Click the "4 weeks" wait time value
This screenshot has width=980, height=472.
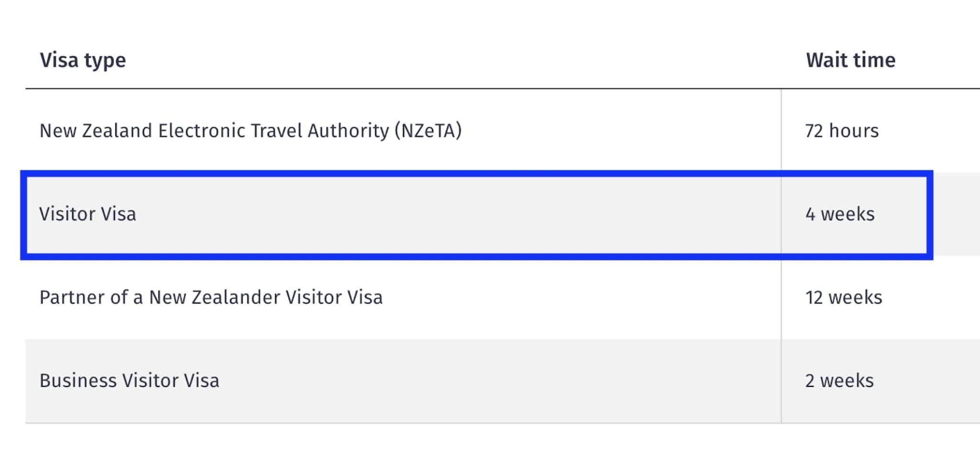[840, 214]
